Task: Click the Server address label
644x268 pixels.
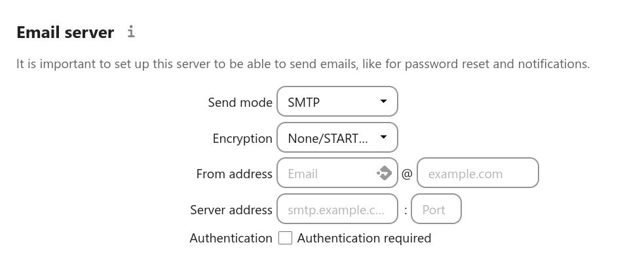Action: click(231, 210)
